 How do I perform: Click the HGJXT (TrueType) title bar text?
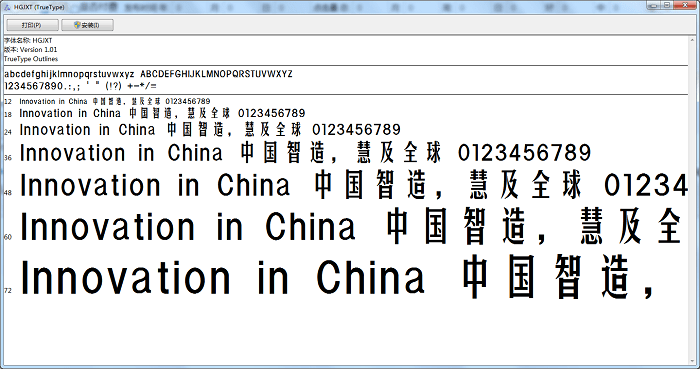point(39,7)
